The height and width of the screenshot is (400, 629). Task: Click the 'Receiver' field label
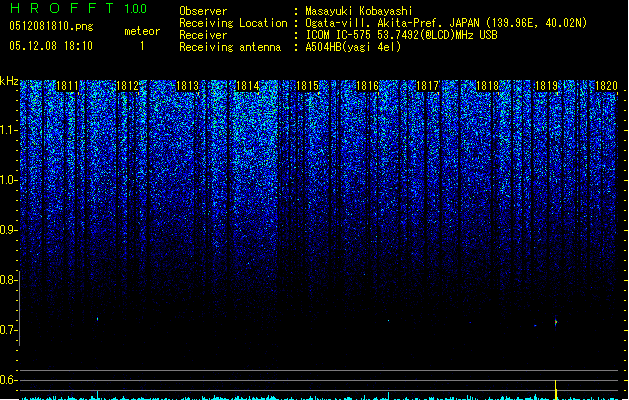(x=203, y=35)
